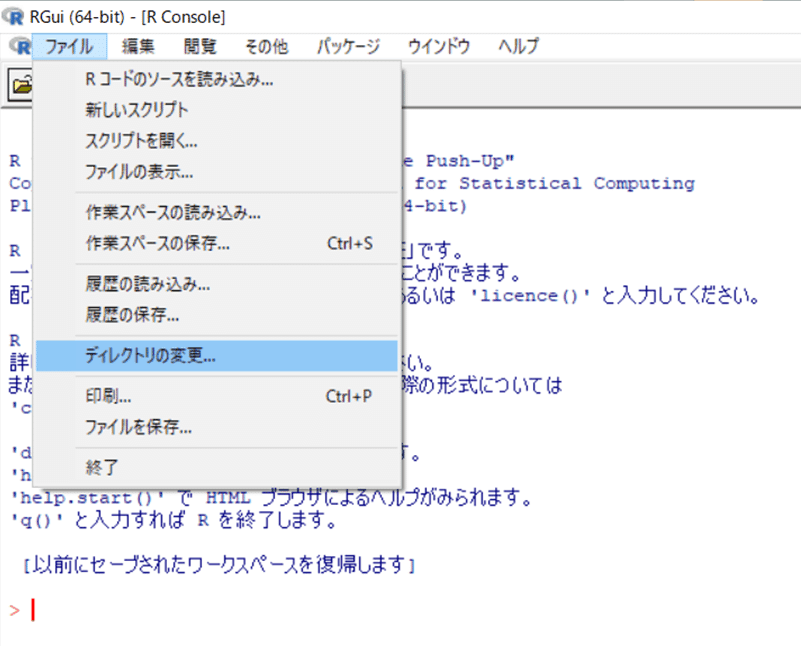
Task: Select 作業スペースの読み込み menu entry
Action: (x=217, y=212)
